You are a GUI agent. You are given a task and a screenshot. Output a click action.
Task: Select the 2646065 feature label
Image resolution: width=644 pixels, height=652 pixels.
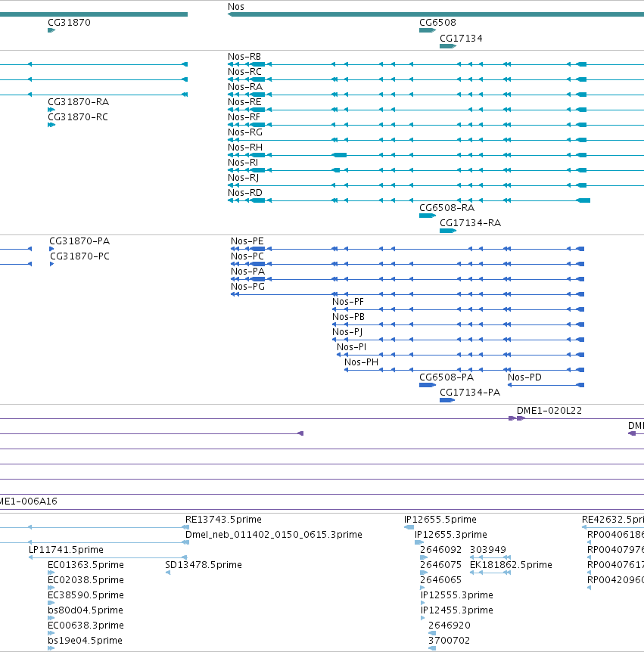[441, 579]
